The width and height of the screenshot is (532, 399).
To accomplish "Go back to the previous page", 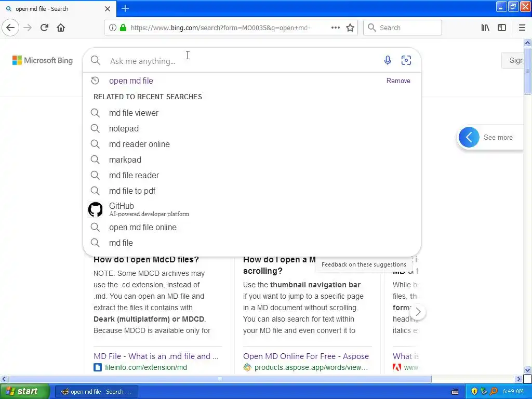I will click(x=10, y=28).
